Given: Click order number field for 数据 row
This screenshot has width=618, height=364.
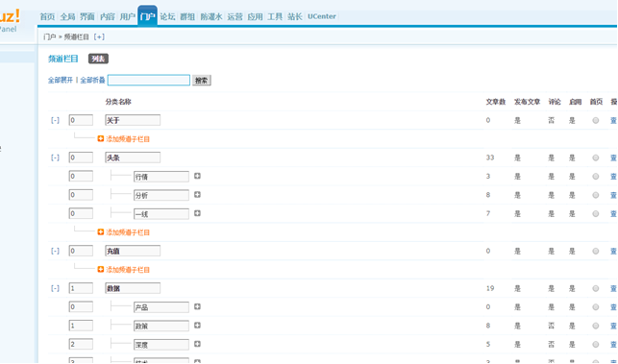Looking at the screenshot, I should (x=81, y=288).
